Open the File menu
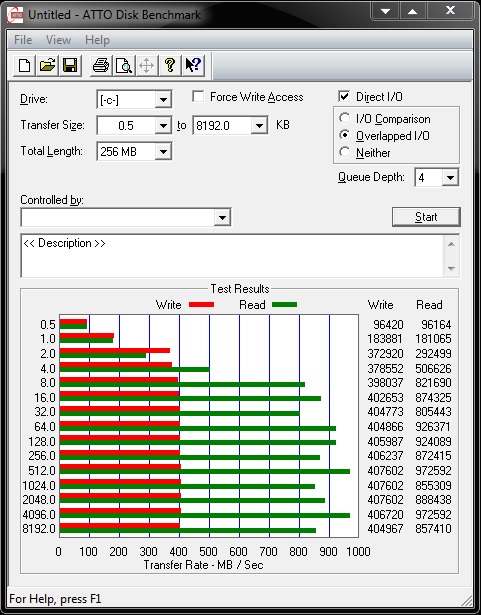Screen dimensions: 481x615 tap(23, 40)
